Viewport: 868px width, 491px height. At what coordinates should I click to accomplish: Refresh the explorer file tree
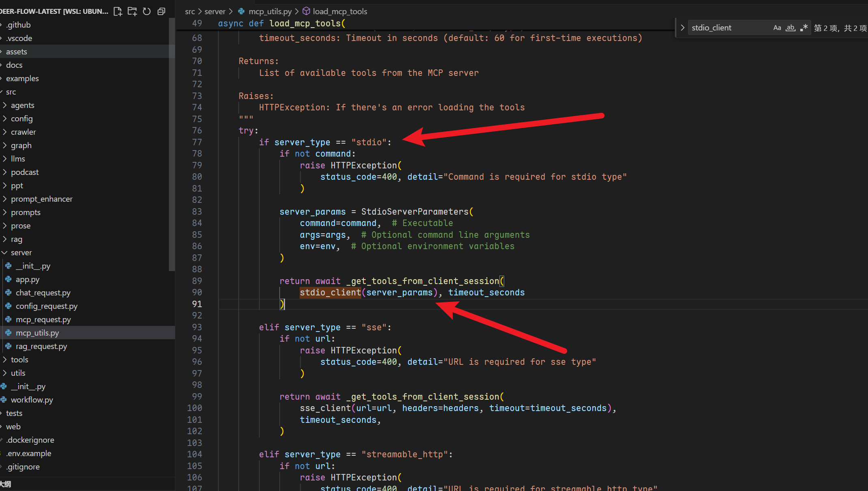pos(147,11)
